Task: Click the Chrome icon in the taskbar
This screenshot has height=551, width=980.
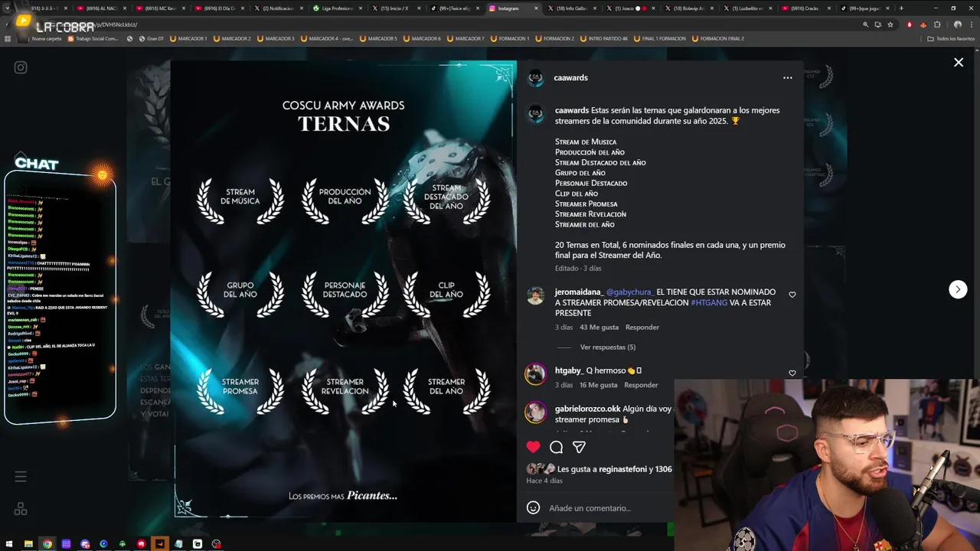Action: (x=47, y=544)
